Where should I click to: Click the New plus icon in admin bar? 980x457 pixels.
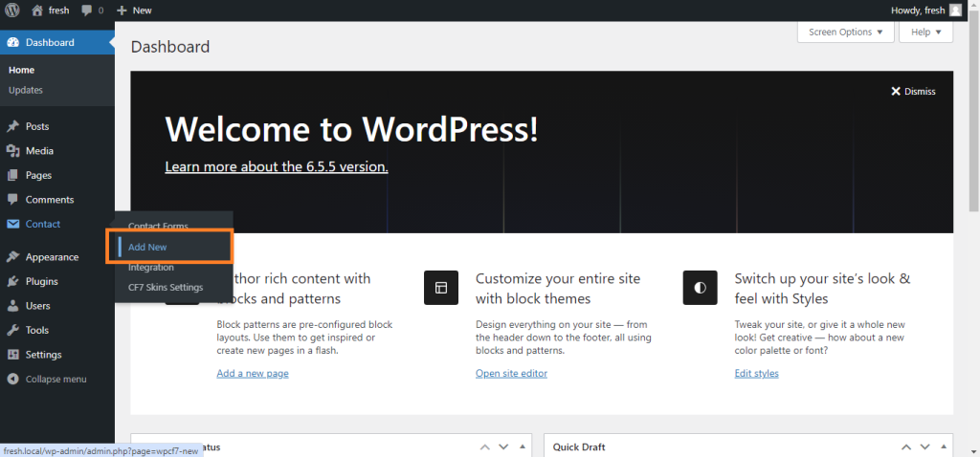[122, 11]
